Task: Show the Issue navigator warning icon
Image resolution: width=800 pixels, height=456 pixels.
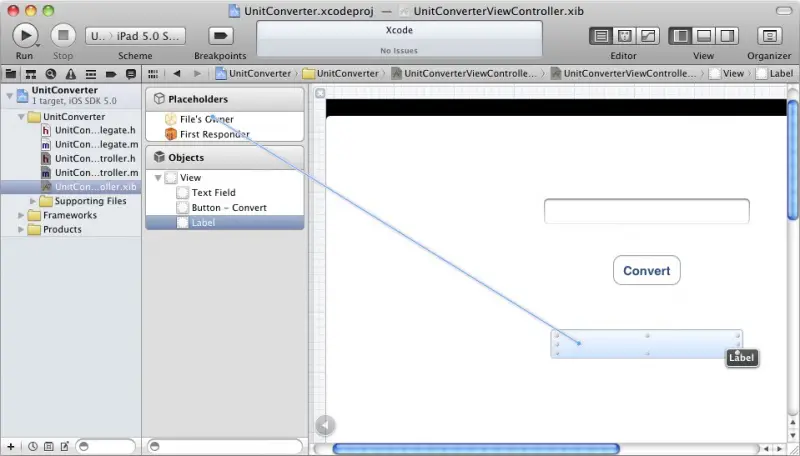Action: coord(68,74)
